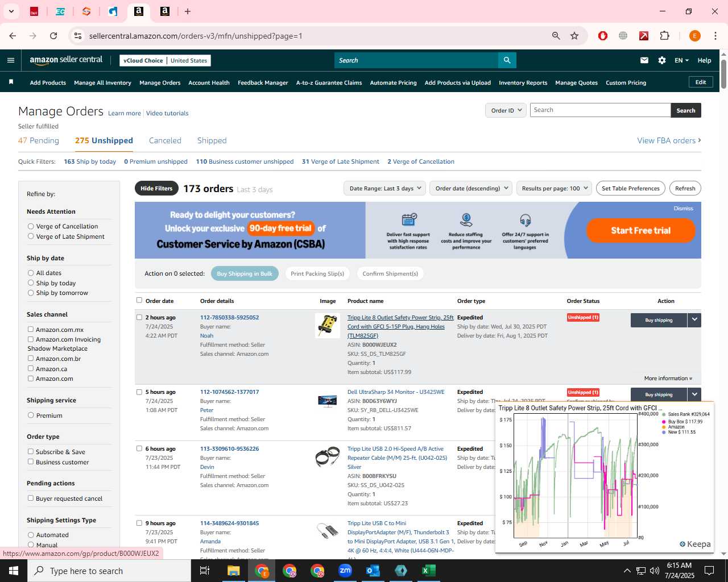This screenshot has width=728, height=582.
Task: Select order 112-7850338-5925052 checkbox
Action: pos(139,318)
